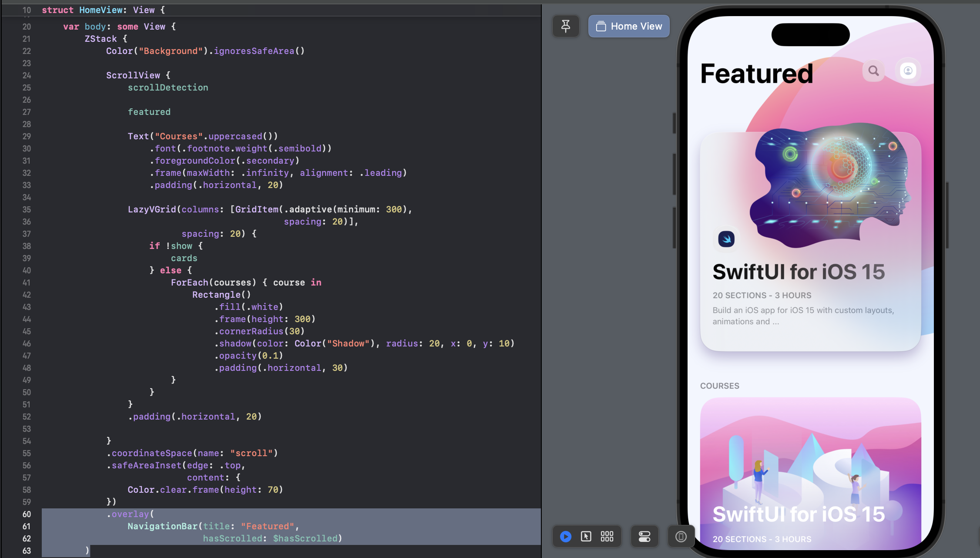Click .safeAreaInset on line 56

click(x=144, y=465)
